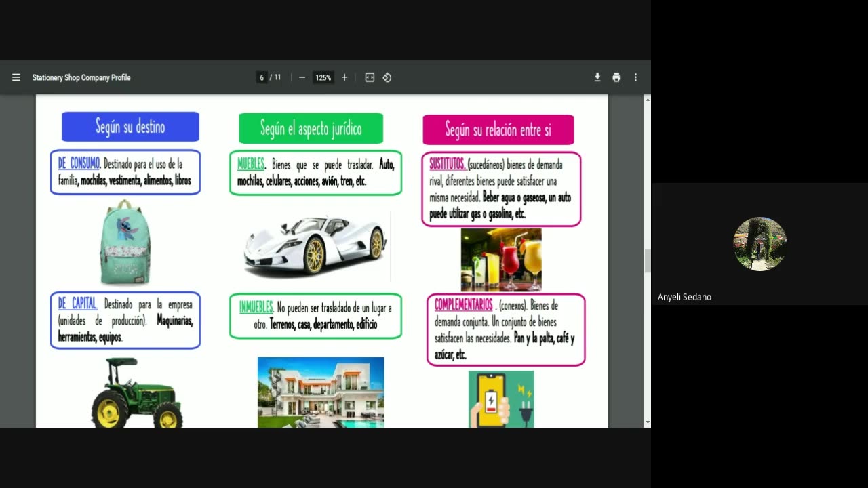The height and width of the screenshot is (488, 868).
Task: Toggle the fit to page icon
Action: [370, 77]
